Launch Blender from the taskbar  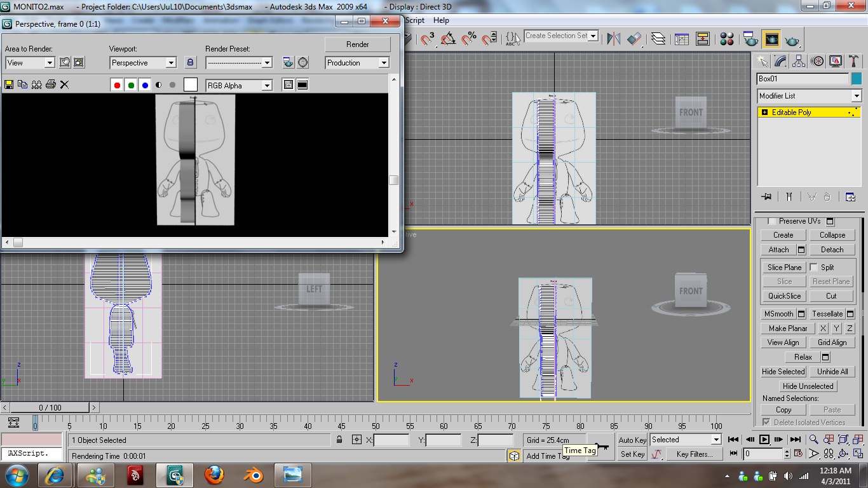point(254,475)
